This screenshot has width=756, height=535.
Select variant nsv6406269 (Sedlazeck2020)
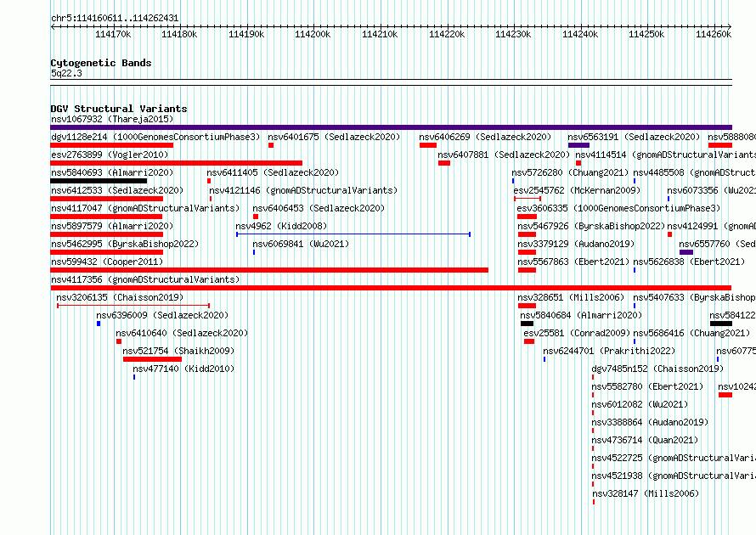point(485,137)
